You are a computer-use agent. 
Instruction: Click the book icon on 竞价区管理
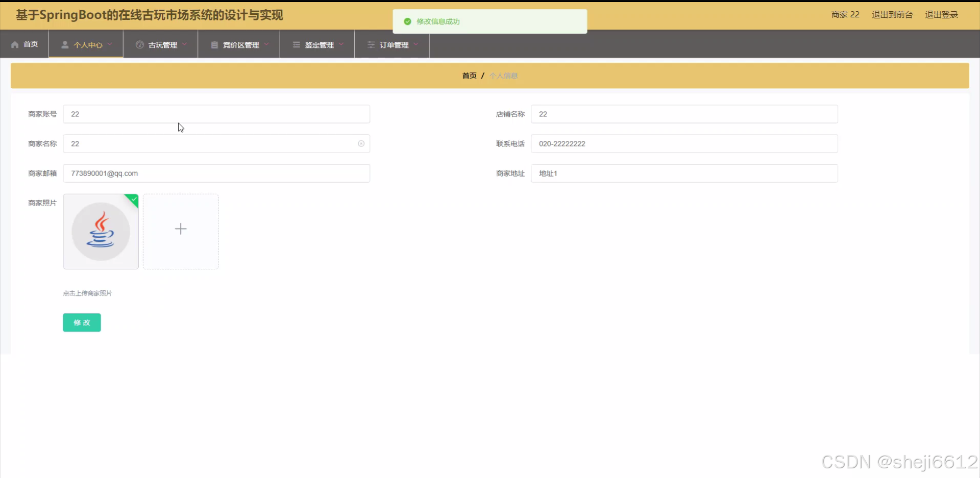(x=214, y=44)
